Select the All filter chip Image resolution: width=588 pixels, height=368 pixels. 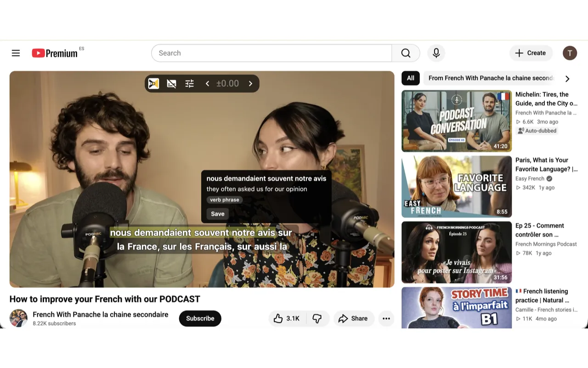pos(410,78)
